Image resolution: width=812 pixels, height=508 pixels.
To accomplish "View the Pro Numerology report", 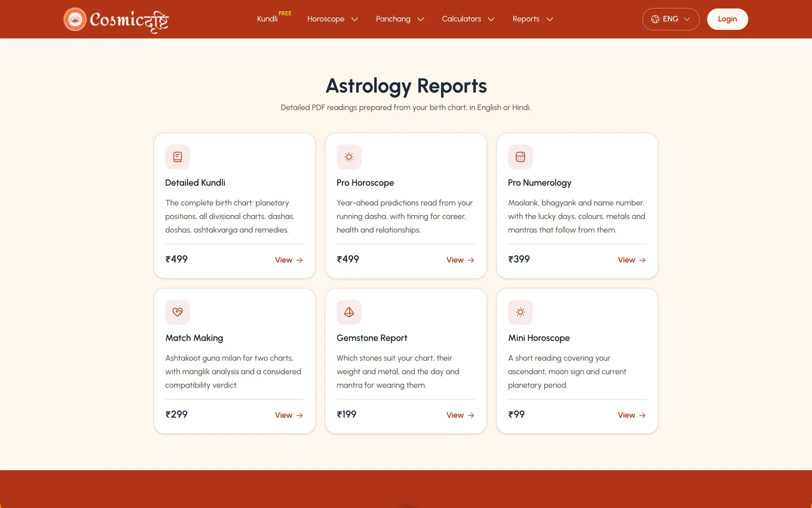I will click(632, 260).
